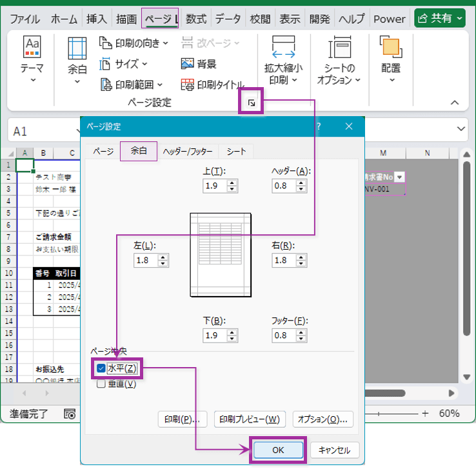Click the 共有 share button
Image resolution: width=476 pixels, height=469 pixels.
440,19
